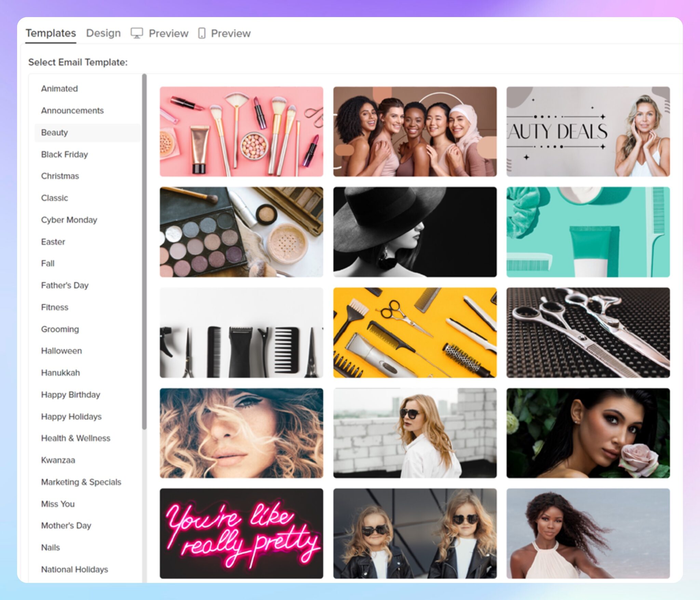The image size is (700, 600).
Task: Choose the black combs on white template
Action: pos(241,332)
